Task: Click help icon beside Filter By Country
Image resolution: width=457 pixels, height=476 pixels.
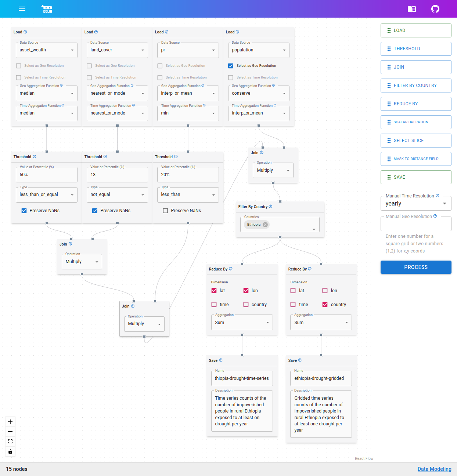Action: [x=270, y=207]
